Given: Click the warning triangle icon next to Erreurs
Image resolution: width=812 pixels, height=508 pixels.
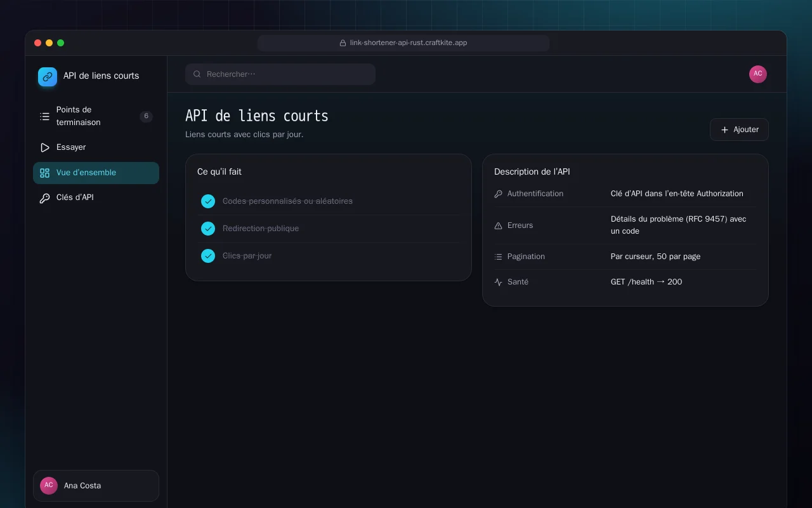Looking at the screenshot, I should pos(498,225).
